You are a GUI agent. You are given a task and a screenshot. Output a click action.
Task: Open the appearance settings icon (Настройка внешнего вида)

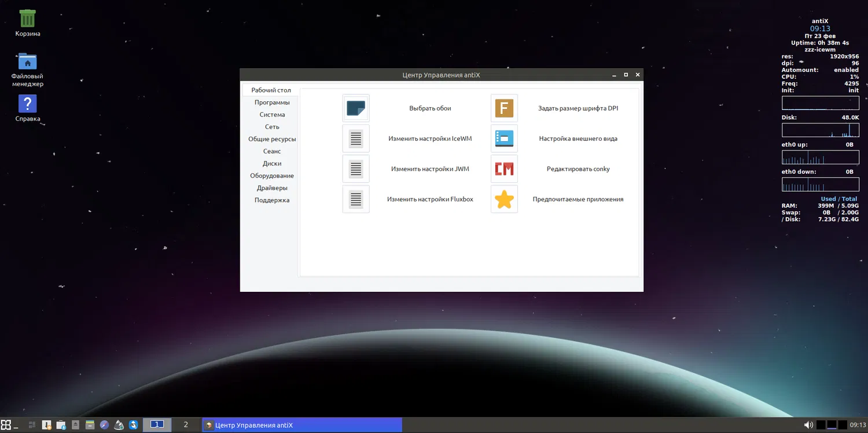click(504, 138)
